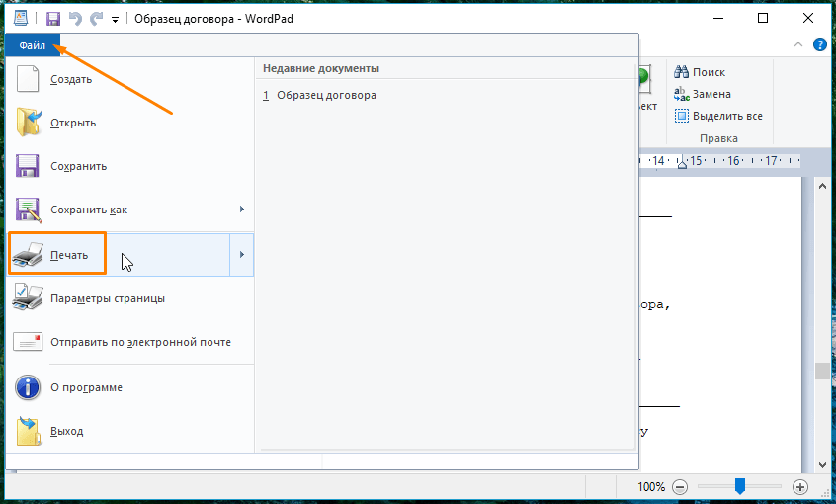Click the Save floppy icon in quick access toolbar
836x504 pixels.
coord(52,19)
